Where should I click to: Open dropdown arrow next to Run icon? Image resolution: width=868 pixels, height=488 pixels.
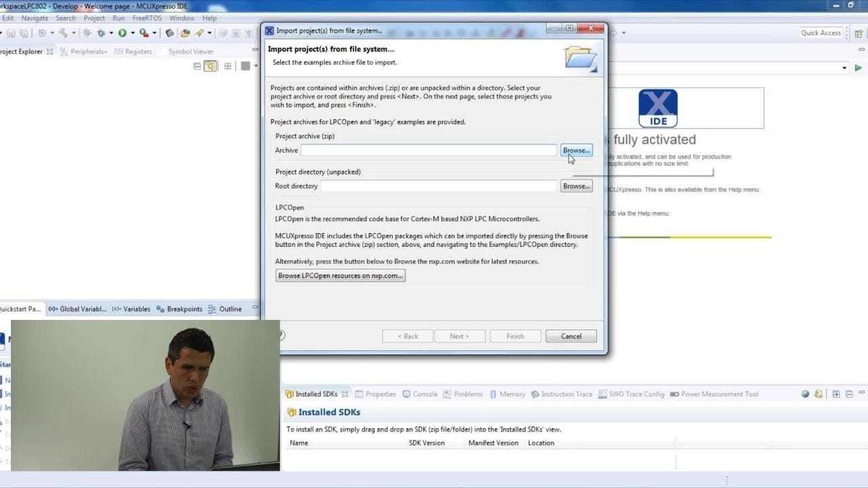pos(132,33)
